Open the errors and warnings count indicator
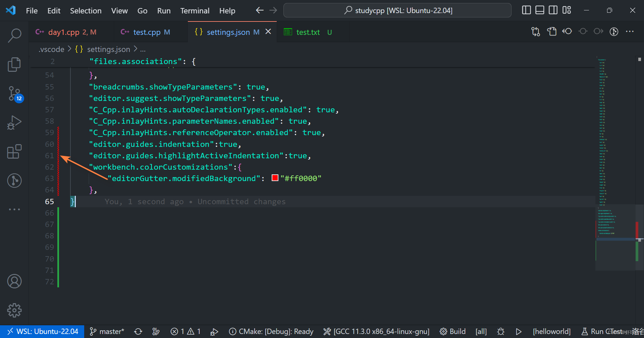Image resolution: width=644 pixels, height=338 pixels. [x=185, y=331]
